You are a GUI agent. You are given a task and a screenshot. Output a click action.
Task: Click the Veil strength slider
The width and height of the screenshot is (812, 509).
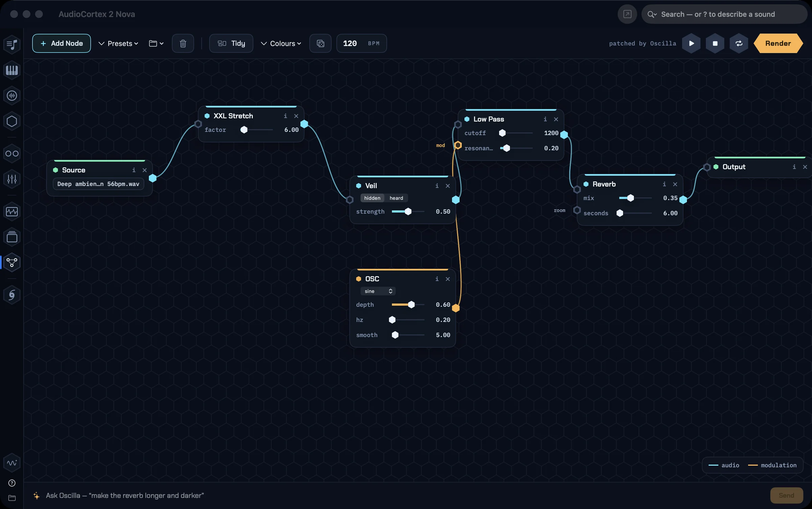[408, 212]
